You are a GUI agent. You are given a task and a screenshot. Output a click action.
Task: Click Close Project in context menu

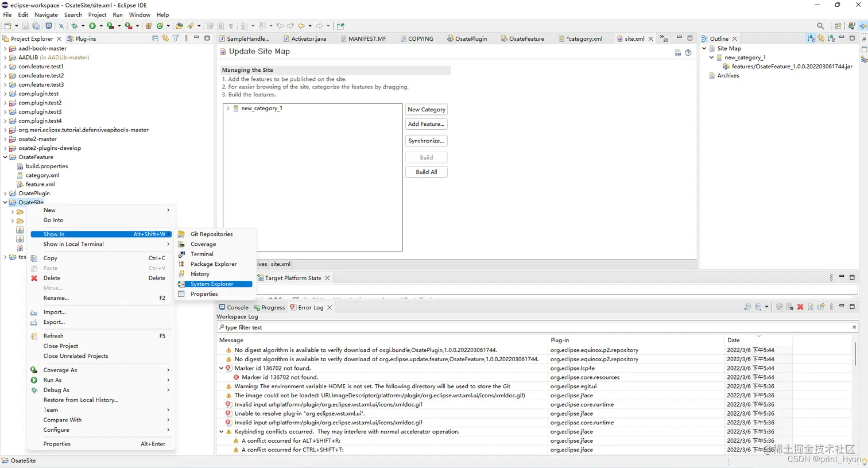point(101,346)
